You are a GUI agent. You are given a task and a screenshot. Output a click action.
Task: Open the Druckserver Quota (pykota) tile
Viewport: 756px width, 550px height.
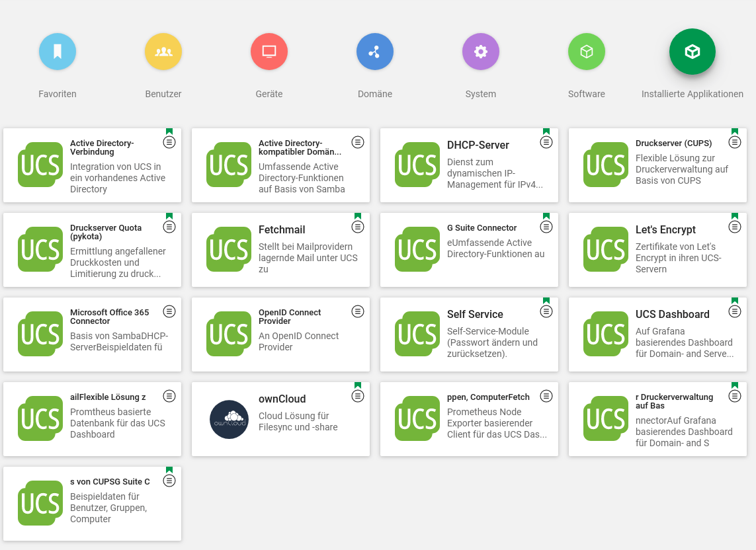click(93, 250)
